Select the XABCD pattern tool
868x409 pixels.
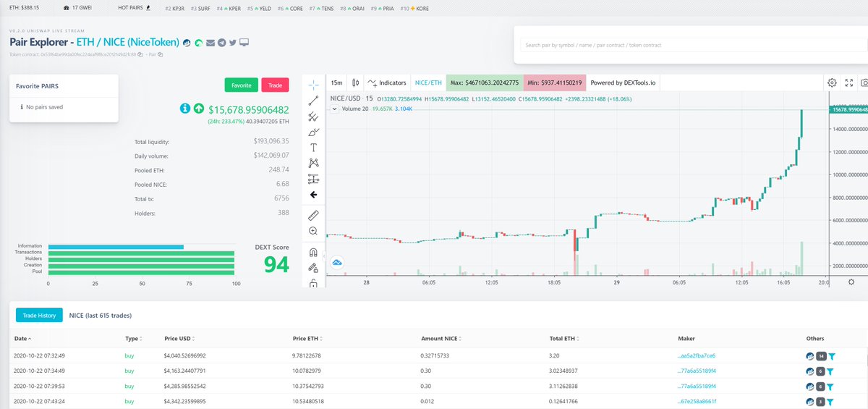point(313,163)
